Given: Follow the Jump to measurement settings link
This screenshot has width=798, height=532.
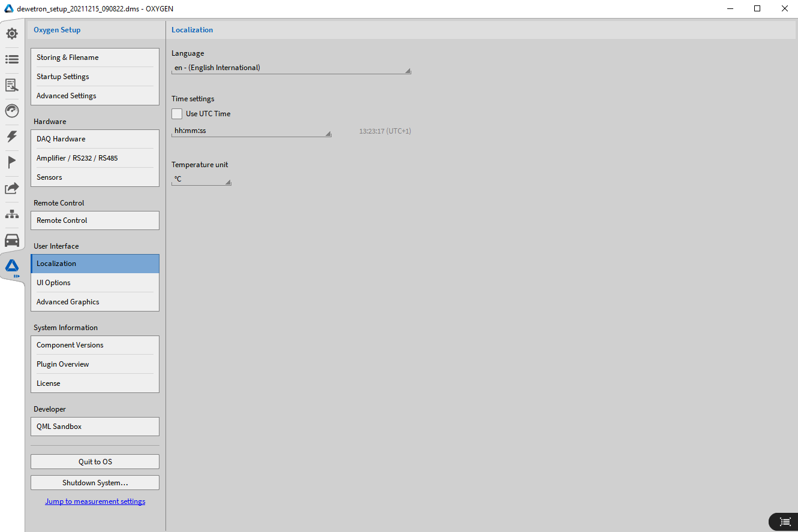Looking at the screenshot, I should (95, 501).
